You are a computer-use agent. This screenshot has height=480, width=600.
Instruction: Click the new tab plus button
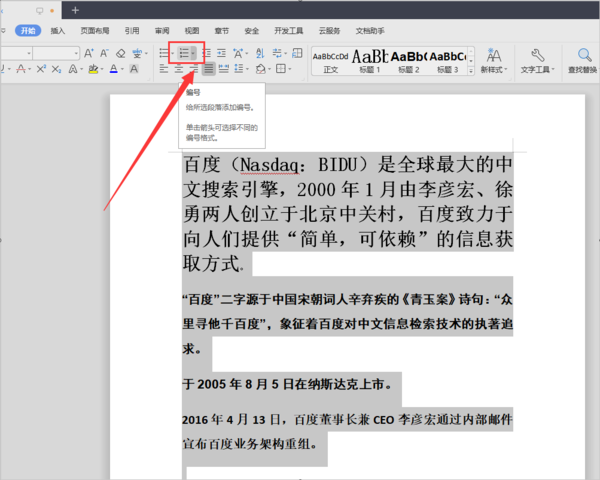[75, 10]
